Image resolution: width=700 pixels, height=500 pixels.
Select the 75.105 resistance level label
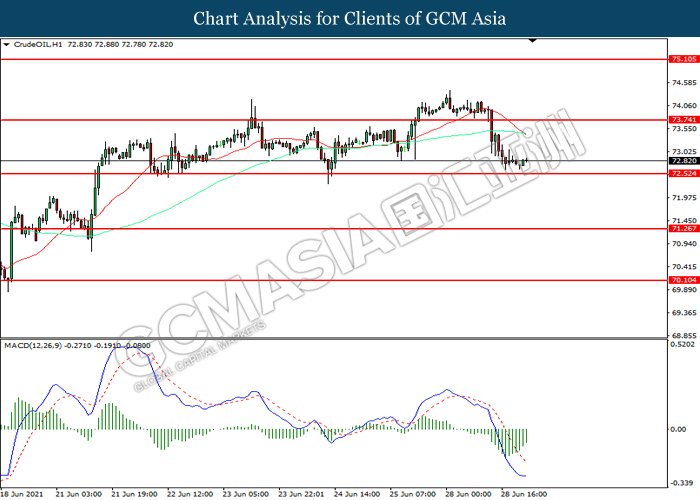click(x=683, y=59)
